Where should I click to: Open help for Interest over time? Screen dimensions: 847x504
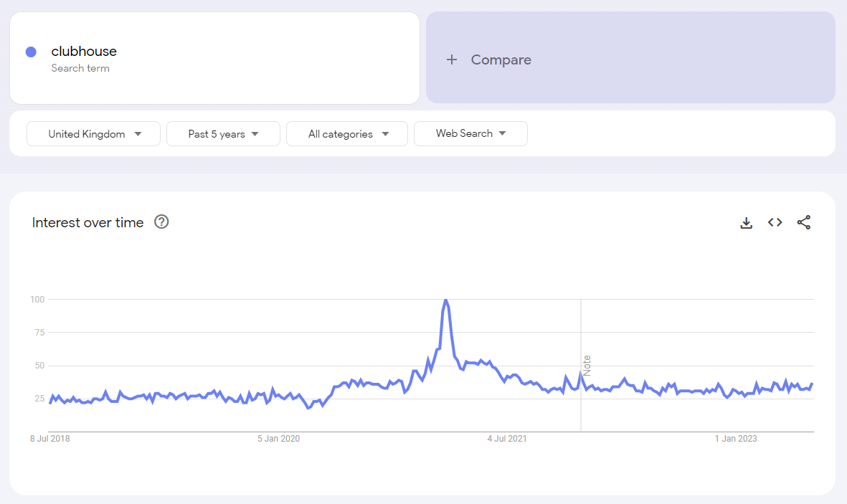pos(161,222)
